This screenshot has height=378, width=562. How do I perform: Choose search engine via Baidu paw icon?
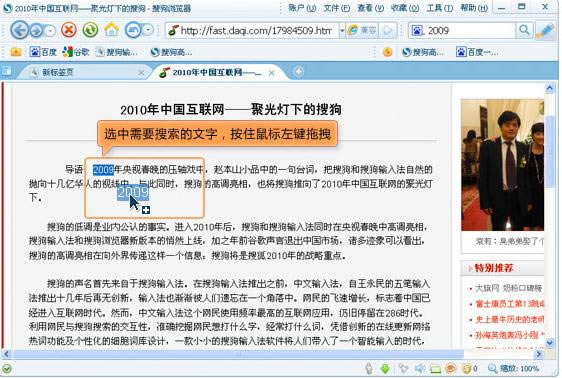click(417, 30)
